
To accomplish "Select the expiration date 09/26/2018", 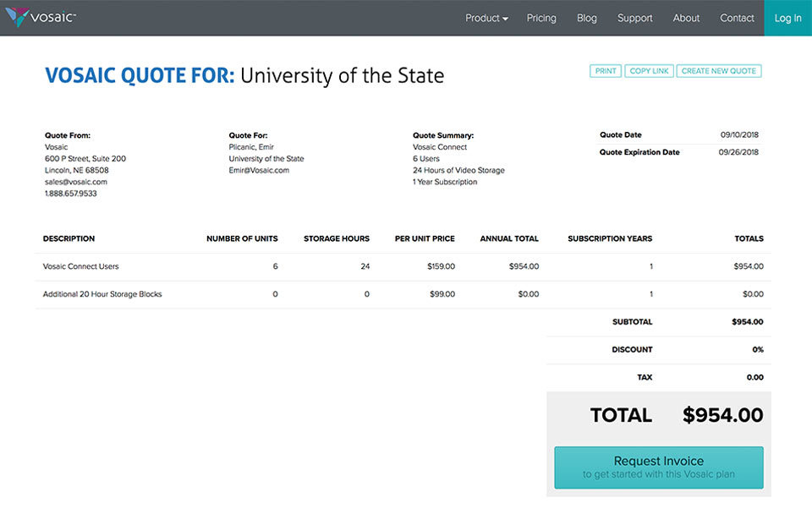I will (738, 152).
